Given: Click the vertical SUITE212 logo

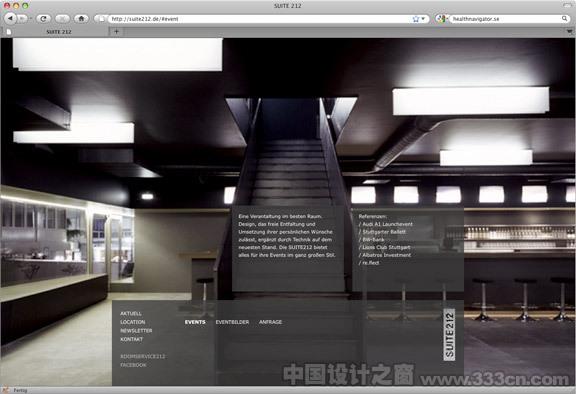Looking at the screenshot, I should [x=449, y=335].
